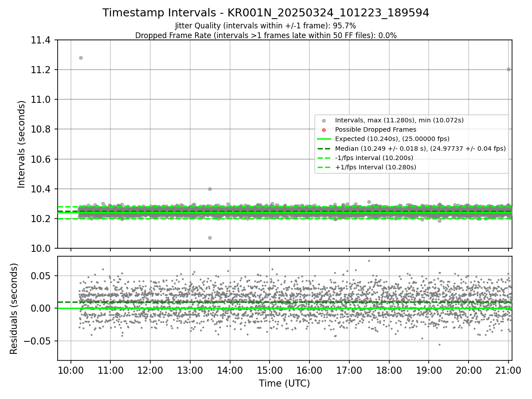
Task: Click the "Median (10.249 +/- 0.018 s)" legend entry
Action: coord(420,149)
